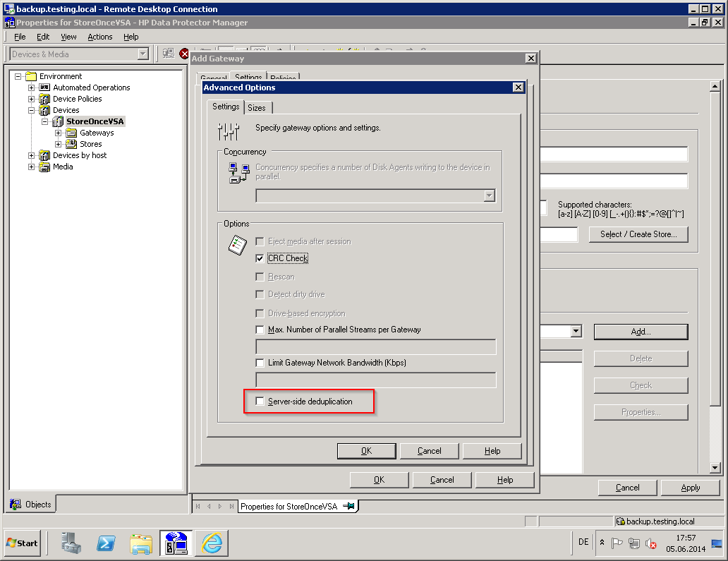Click OK in Advanced Options dialog
The width and height of the screenshot is (728, 561).
click(366, 451)
